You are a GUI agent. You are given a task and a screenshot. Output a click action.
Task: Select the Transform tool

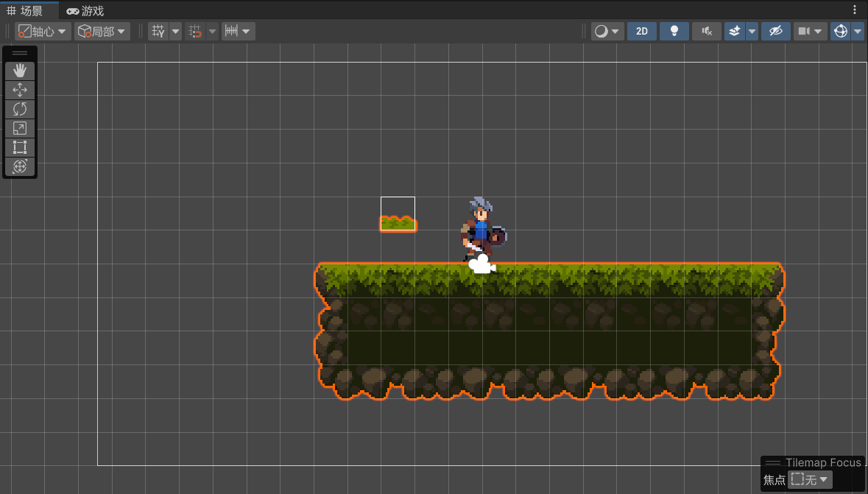click(x=20, y=166)
